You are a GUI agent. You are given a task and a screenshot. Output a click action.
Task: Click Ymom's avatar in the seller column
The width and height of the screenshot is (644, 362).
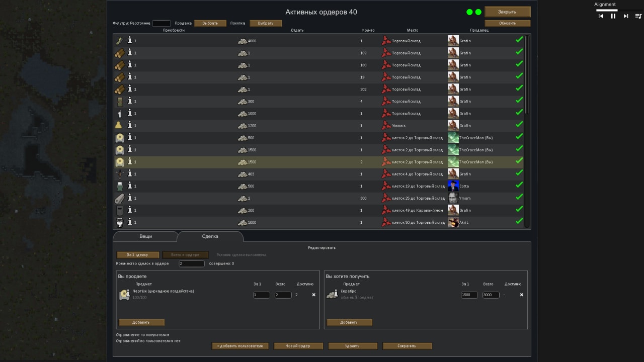[453, 198]
